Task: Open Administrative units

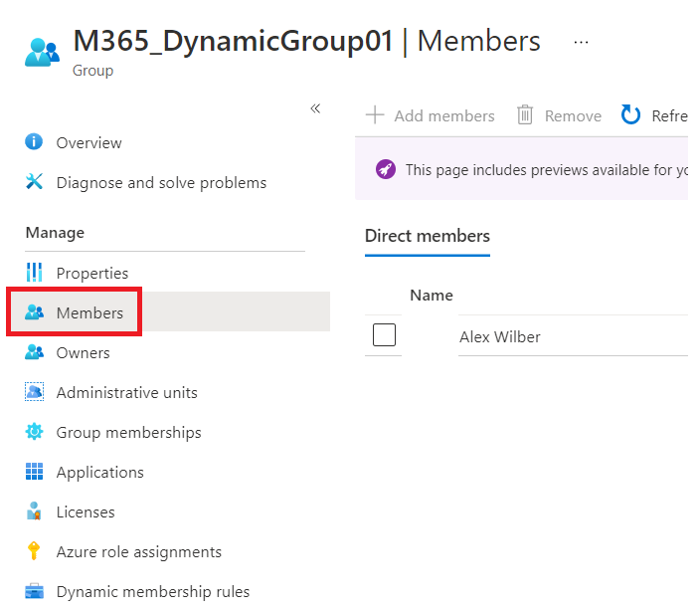Action: [x=126, y=393]
